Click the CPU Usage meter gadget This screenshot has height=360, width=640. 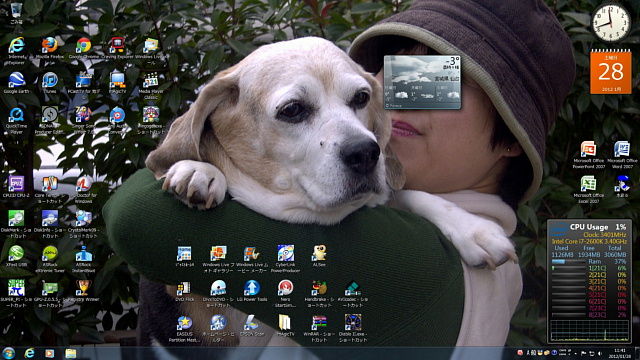pos(589,281)
